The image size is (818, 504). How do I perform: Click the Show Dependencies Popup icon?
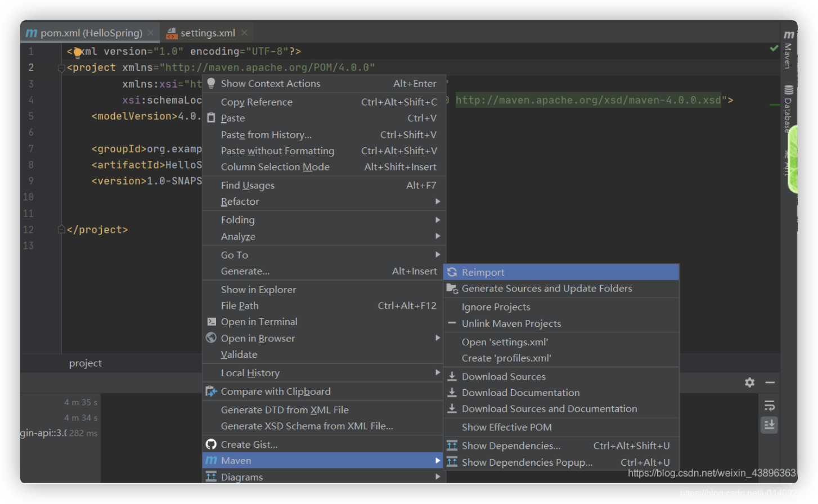point(452,462)
